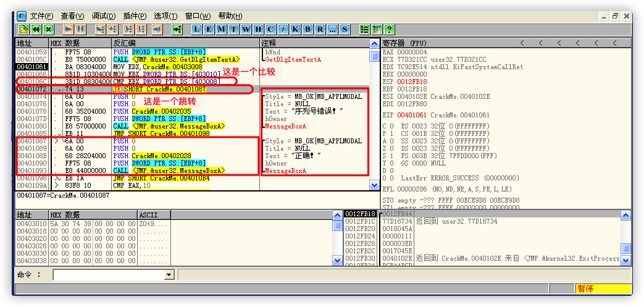
Task: Click the green Help question-mark icon
Action: click(x=389, y=29)
